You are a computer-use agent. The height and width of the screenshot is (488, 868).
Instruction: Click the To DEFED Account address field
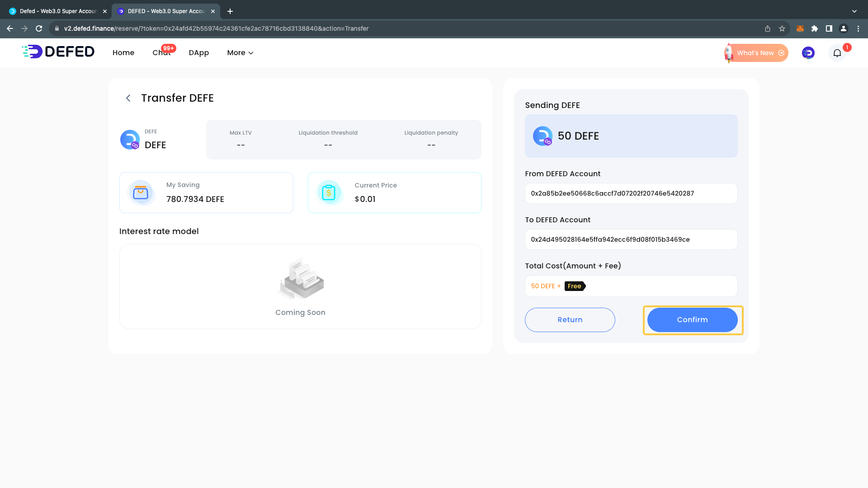(631, 239)
